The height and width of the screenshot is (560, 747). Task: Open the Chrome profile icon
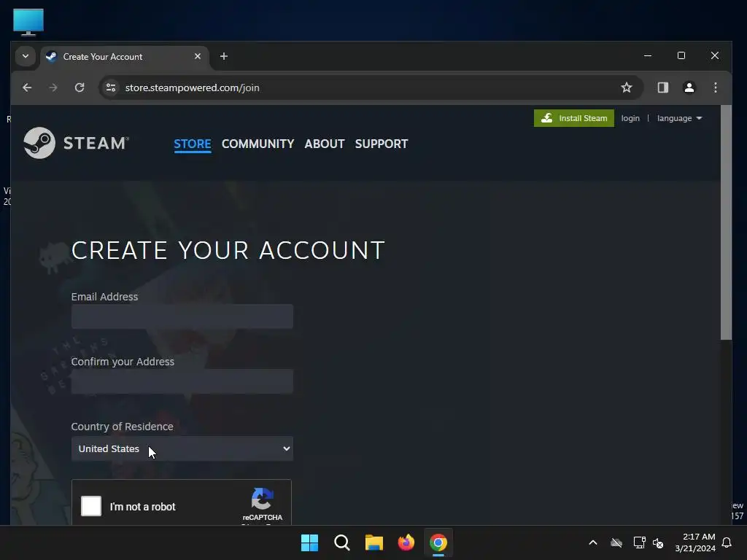pos(689,87)
